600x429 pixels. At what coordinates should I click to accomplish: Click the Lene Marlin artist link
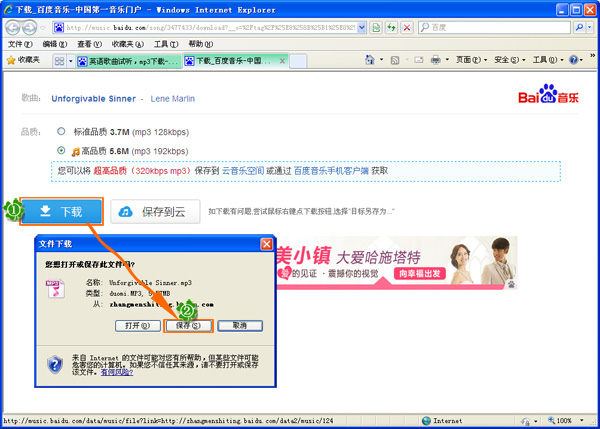coord(173,99)
